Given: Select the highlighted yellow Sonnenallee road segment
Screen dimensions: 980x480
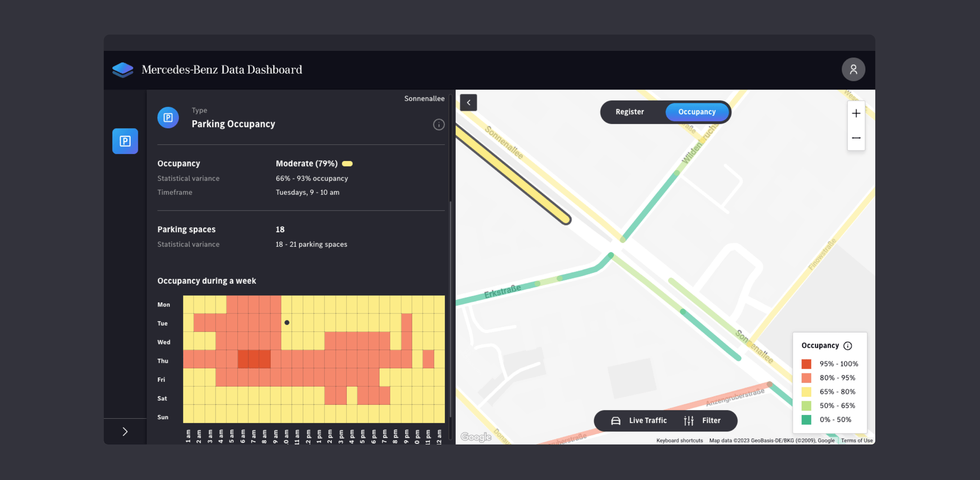Looking at the screenshot, I should (512, 175).
